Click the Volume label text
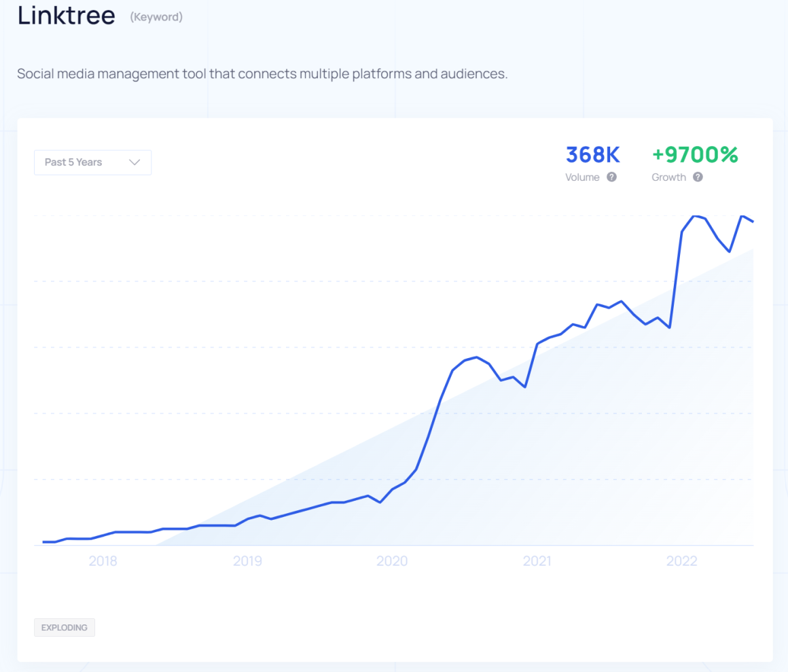Screen dimensions: 788x672 582,177
